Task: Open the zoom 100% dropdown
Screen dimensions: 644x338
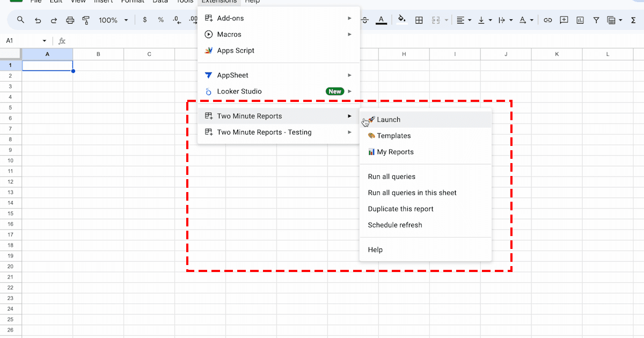Action: tap(113, 20)
